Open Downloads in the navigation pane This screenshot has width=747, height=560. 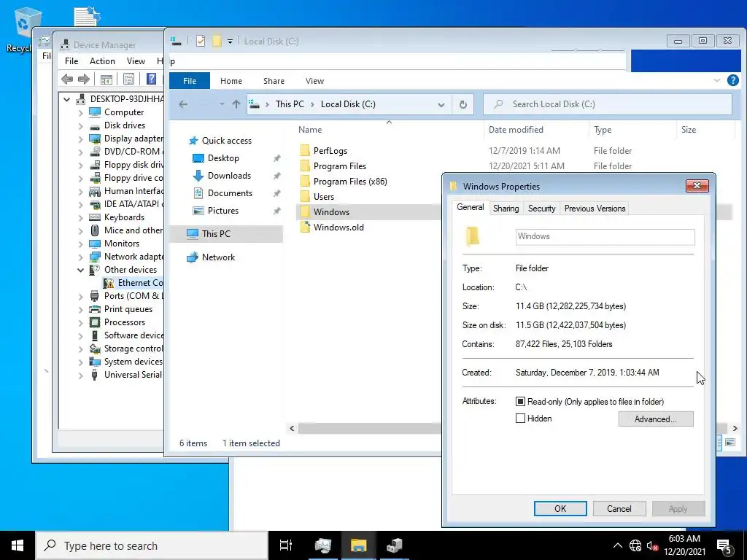[228, 176]
